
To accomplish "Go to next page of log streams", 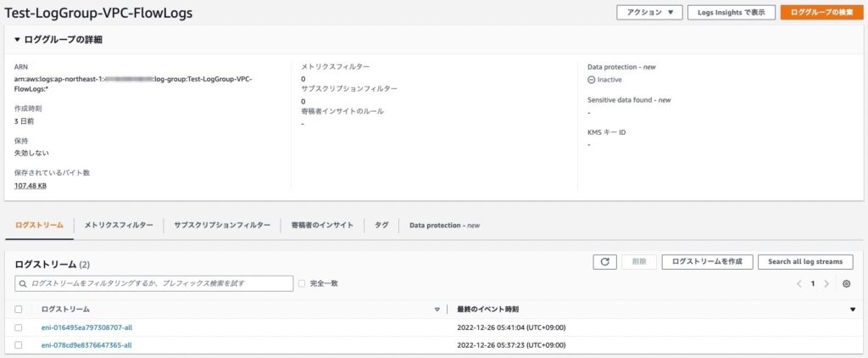I will (x=826, y=283).
